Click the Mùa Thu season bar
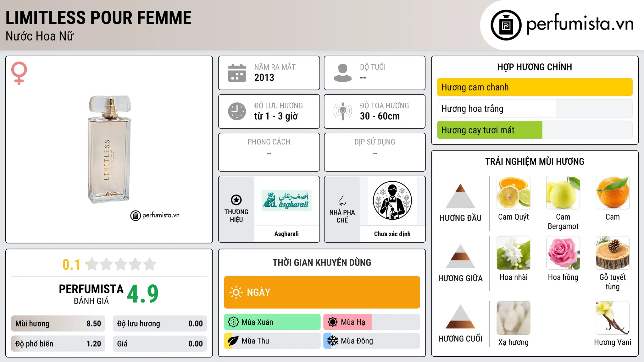The width and height of the screenshot is (644, 362). (272, 341)
